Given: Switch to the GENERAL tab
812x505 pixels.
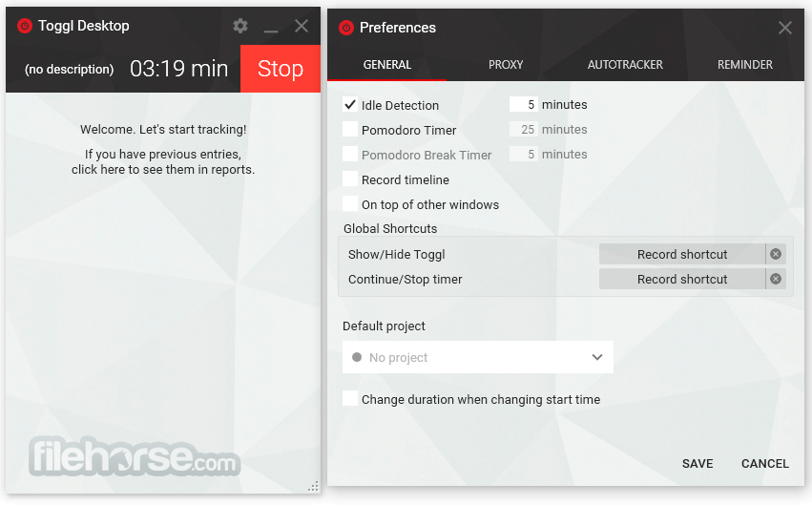Looking at the screenshot, I should pos(386,65).
